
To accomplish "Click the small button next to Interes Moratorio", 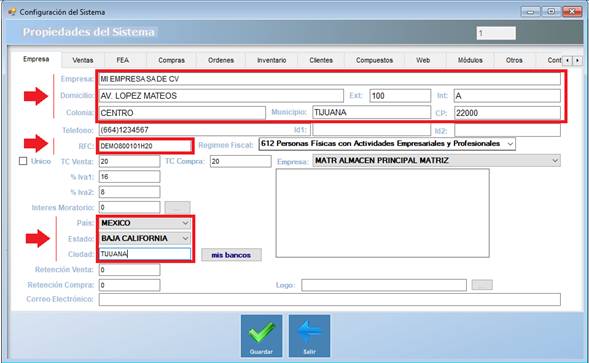I will click(177, 207).
